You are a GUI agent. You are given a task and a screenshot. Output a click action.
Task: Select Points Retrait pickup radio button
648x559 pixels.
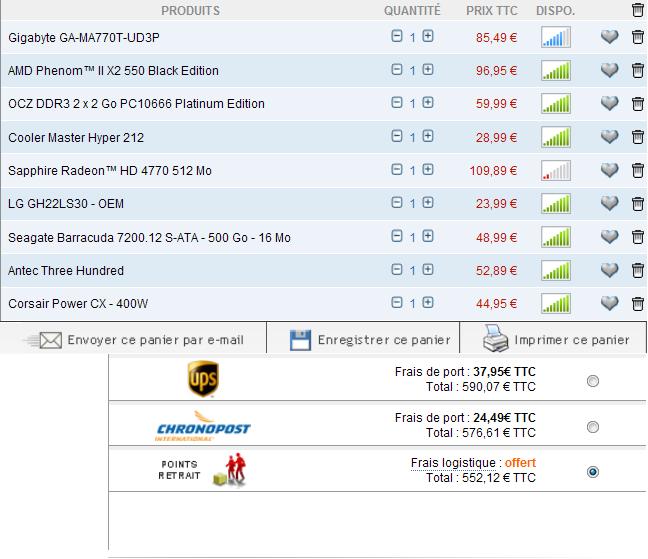point(593,472)
